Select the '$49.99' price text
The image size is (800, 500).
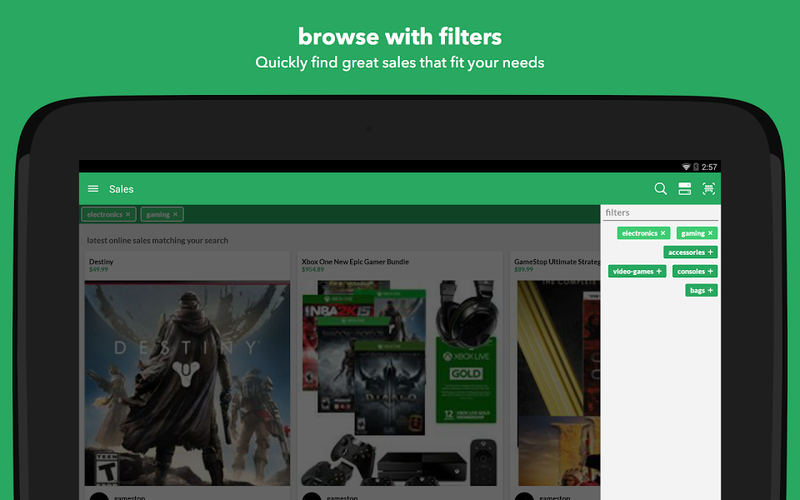click(x=98, y=269)
